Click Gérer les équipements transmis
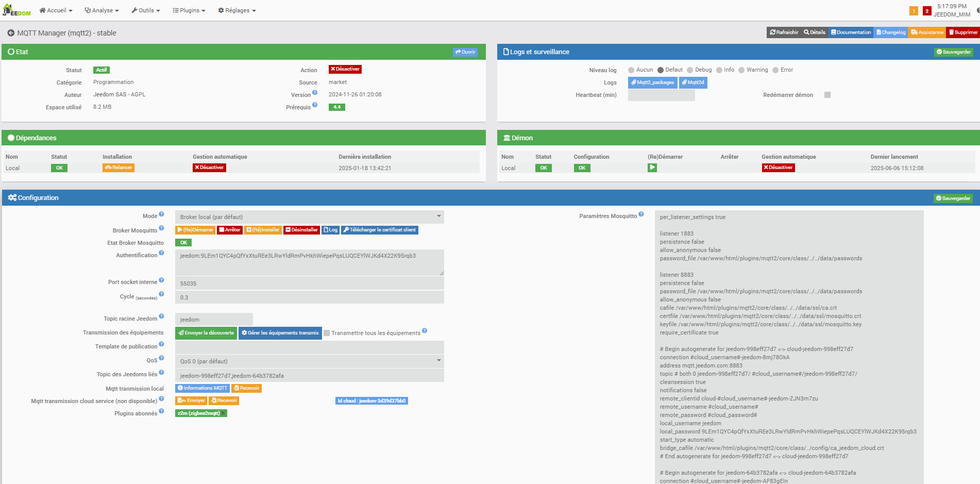980x484 pixels. tap(280, 333)
